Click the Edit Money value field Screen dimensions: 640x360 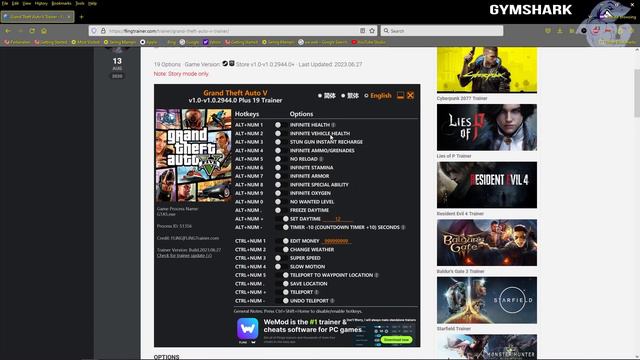pyautogui.click(x=337, y=241)
